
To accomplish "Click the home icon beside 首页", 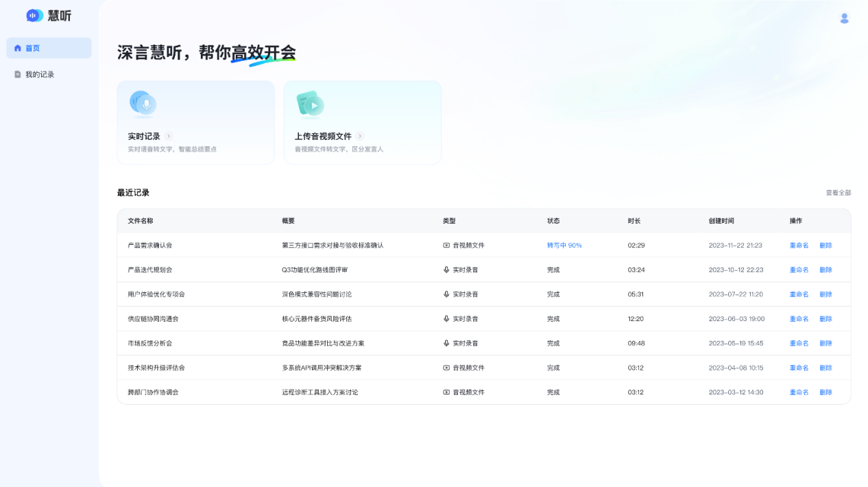I will 18,49.
